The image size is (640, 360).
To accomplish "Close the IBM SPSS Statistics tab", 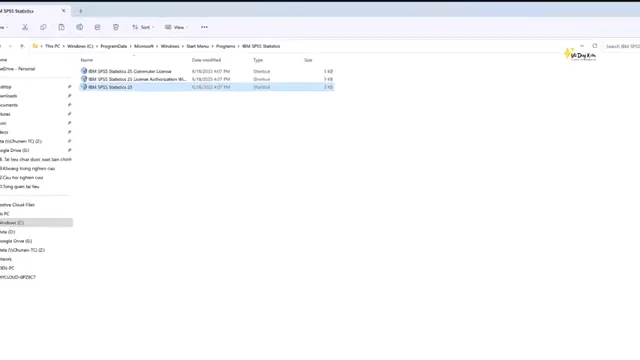I will [x=63, y=11].
